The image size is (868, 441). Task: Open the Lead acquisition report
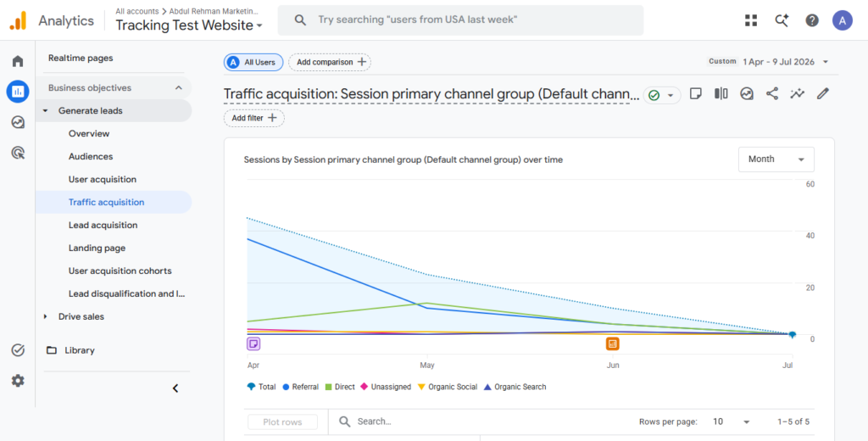[x=103, y=225]
